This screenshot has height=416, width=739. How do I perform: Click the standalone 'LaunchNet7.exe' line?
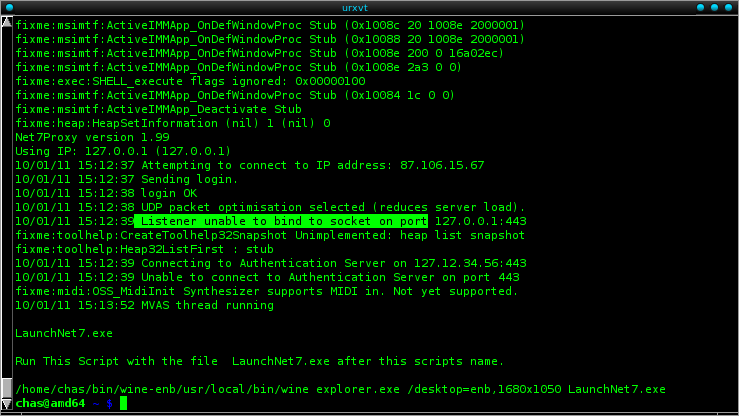[x=64, y=333]
